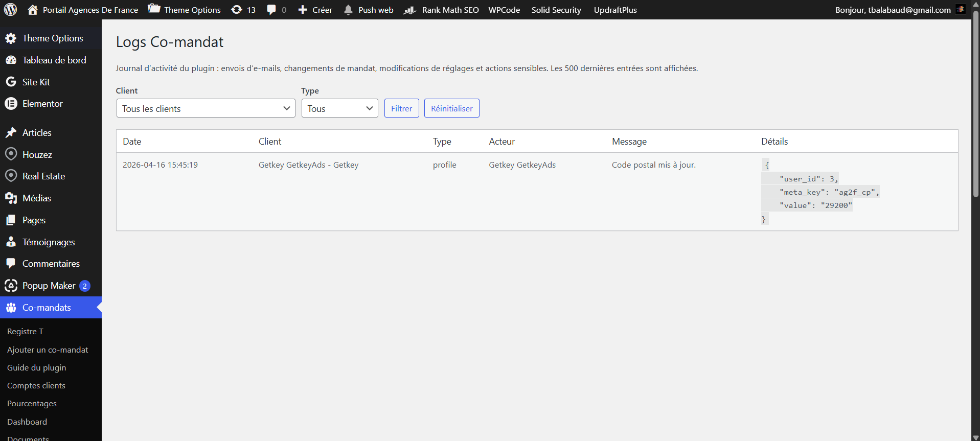Open Solid Security in the admin bar

click(556, 10)
